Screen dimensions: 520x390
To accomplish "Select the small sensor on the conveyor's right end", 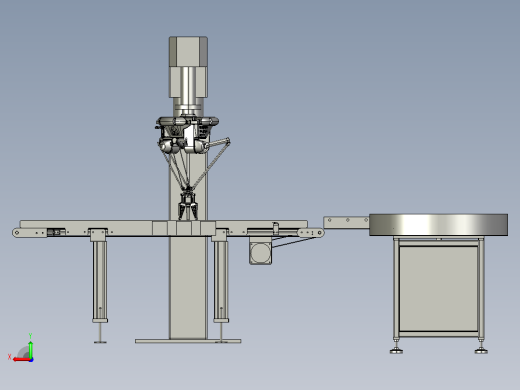I will point(276,228).
